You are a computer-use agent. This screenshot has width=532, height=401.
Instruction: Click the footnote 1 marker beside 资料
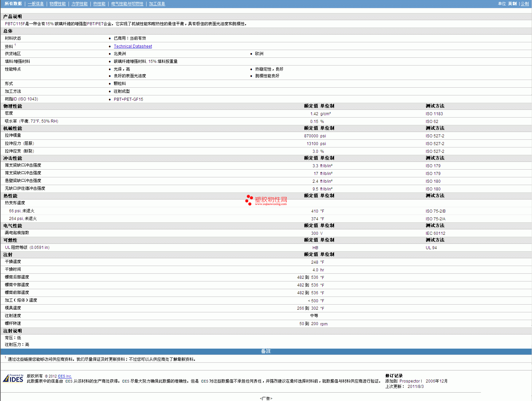(x=15, y=45)
